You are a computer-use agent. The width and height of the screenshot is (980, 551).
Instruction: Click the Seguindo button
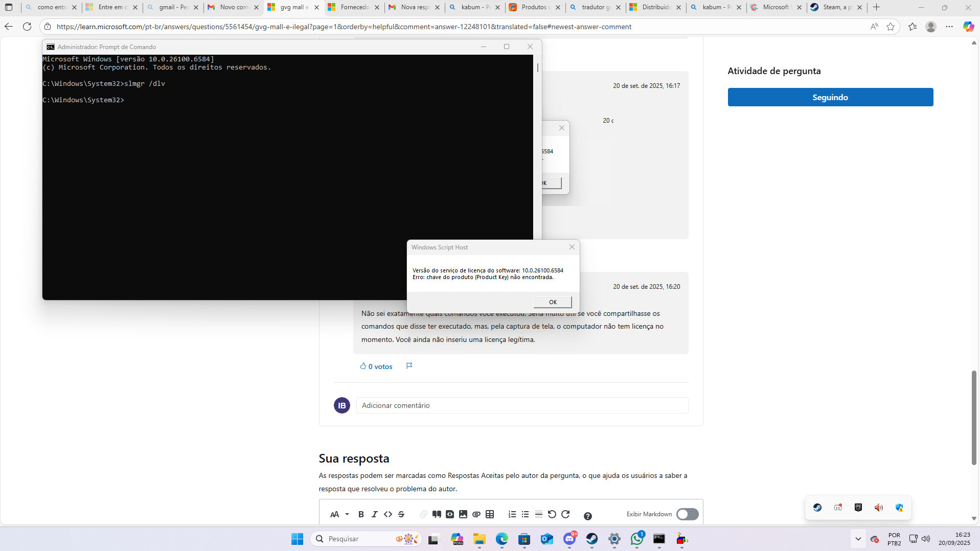tap(830, 97)
